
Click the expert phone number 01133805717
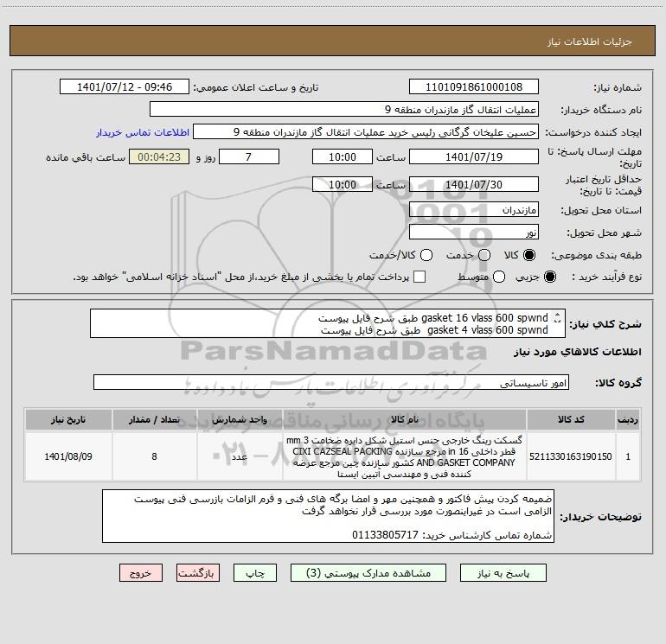[385, 535]
